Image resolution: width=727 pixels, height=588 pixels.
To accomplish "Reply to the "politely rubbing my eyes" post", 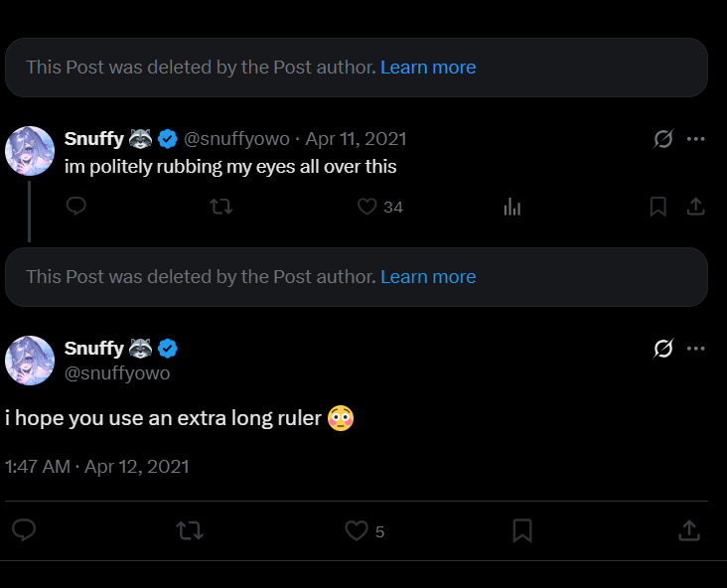I will click(76, 207).
